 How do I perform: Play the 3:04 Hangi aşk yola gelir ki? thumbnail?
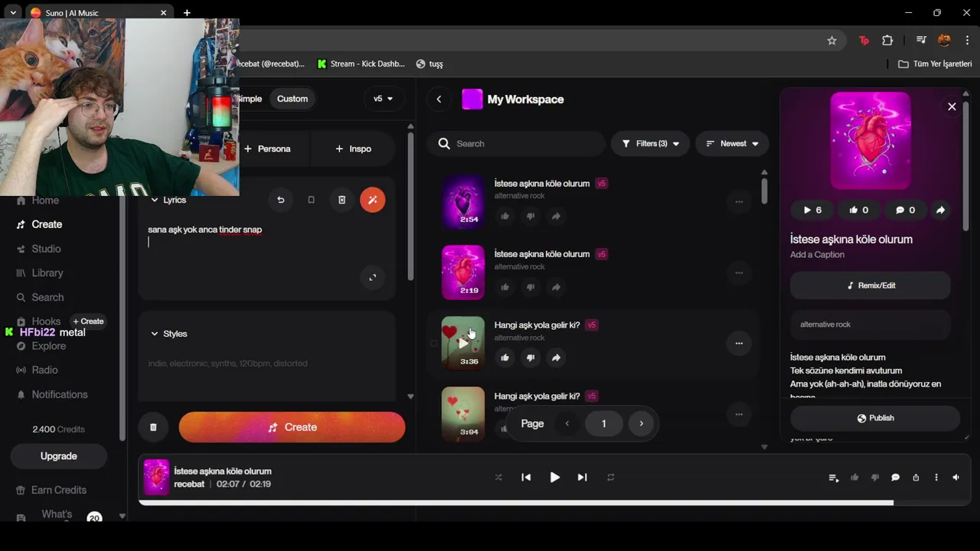pyautogui.click(x=463, y=414)
